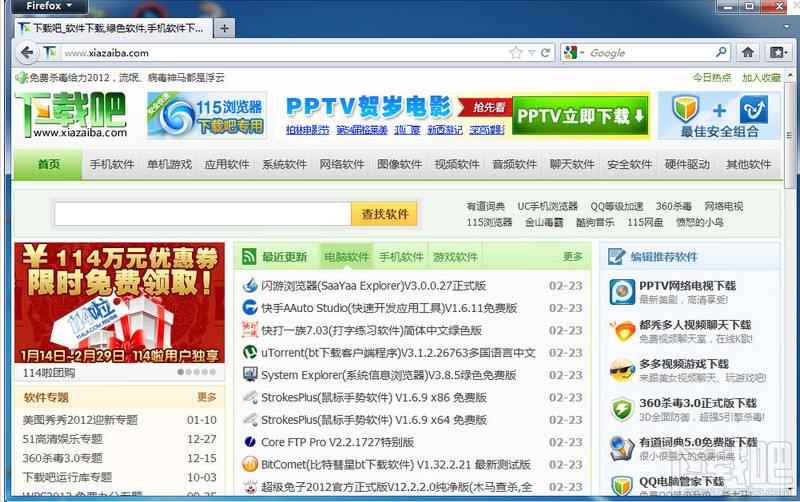Click the 快打一族 entry icon
This screenshot has width=800, height=502.
250,330
